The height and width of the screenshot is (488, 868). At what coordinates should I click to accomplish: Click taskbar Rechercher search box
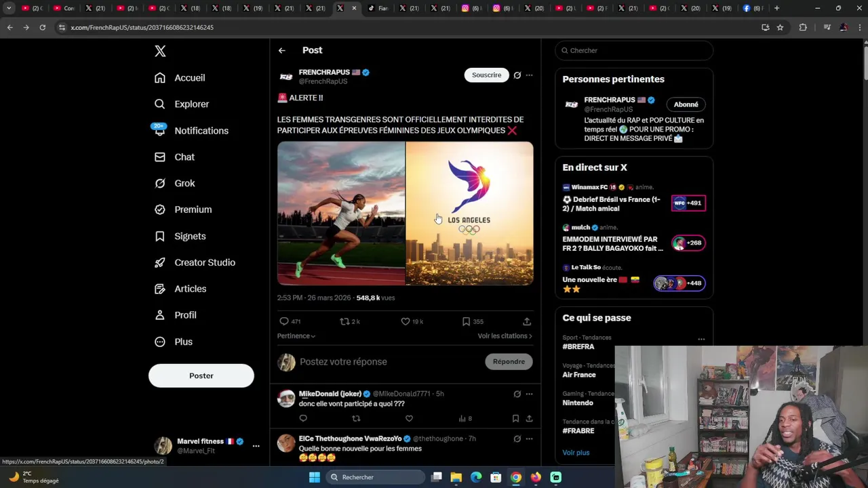coord(376,477)
